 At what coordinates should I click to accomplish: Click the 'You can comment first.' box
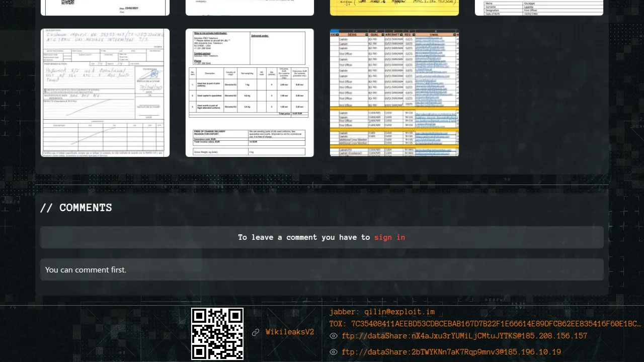coord(322,269)
